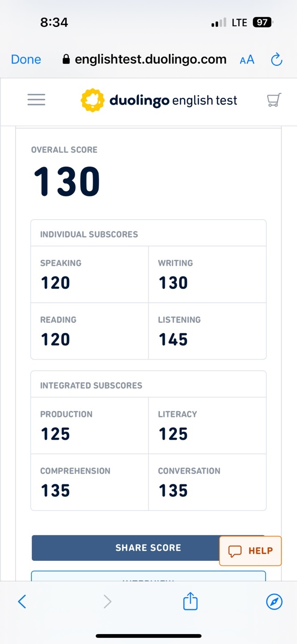Tap the Conversation integrated subscore
The image size is (297, 644).
(x=207, y=482)
